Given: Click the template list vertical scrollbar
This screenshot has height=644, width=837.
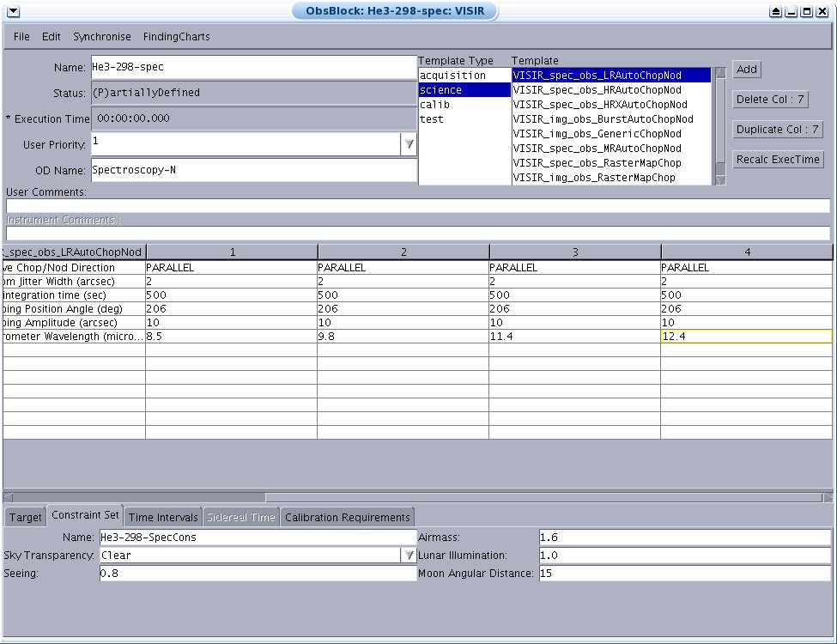Looking at the screenshot, I should coord(720,121).
